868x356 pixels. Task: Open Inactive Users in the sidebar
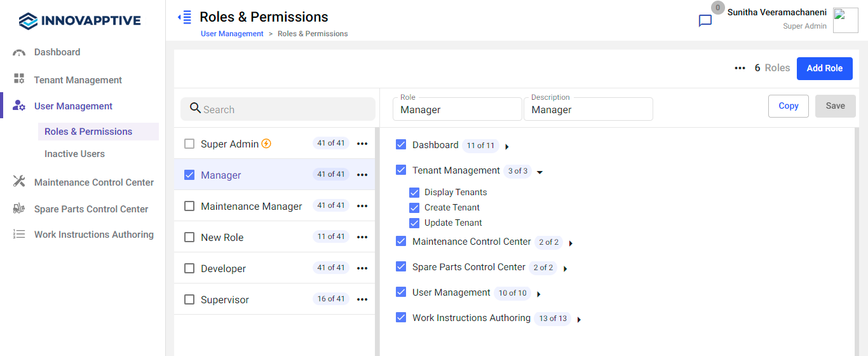(x=74, y=154)
